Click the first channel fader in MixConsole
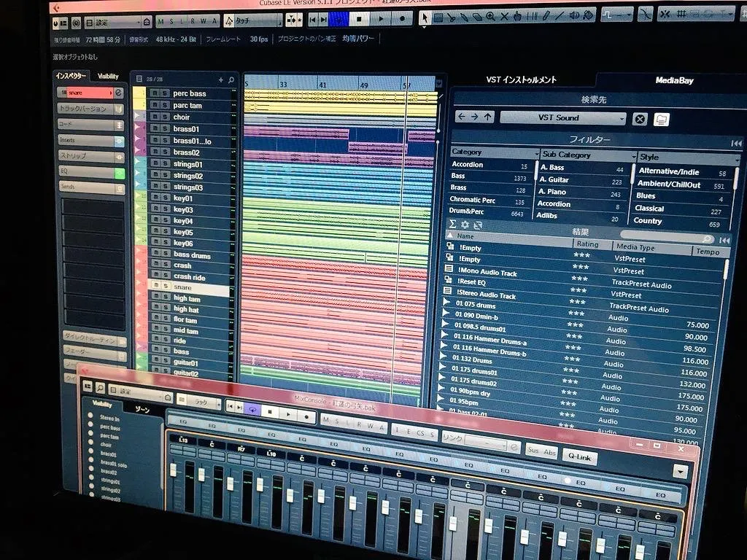 [x=174, y=470]
